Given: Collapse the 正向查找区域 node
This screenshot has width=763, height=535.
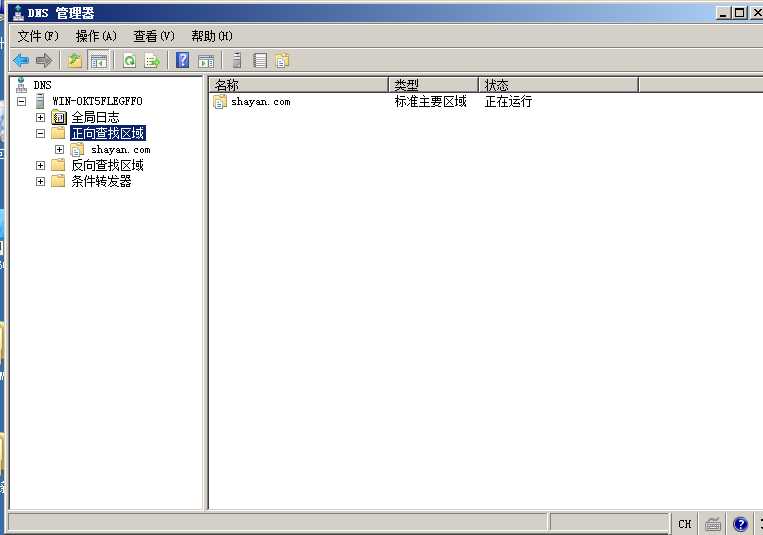Looking at the screenshot, I should [40, 133].
